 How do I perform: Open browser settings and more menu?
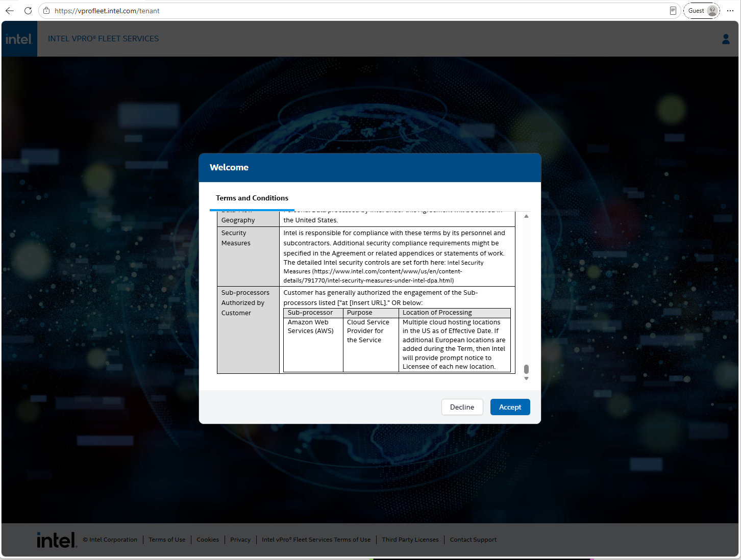730,11
